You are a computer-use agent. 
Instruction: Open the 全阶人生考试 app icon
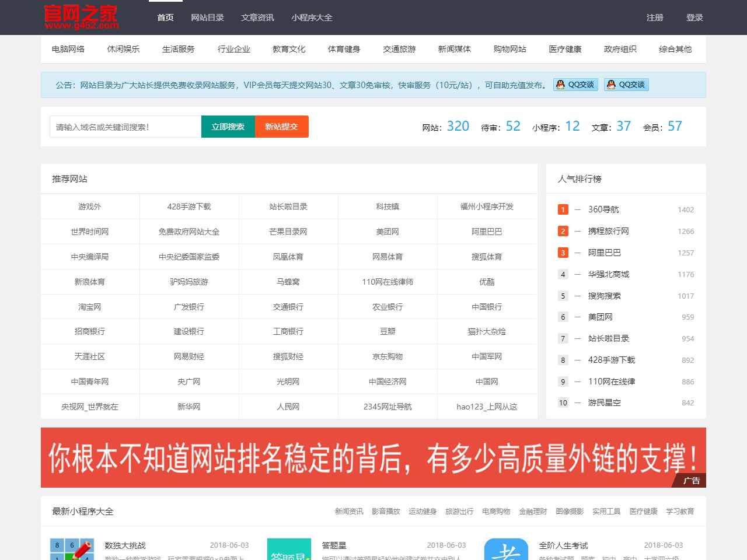[x=506, y=549]
